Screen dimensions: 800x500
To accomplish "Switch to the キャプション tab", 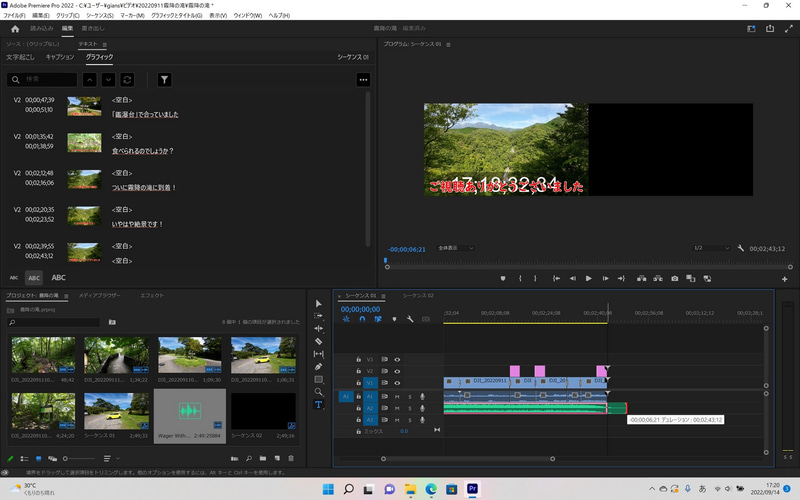I will point(60,58).
